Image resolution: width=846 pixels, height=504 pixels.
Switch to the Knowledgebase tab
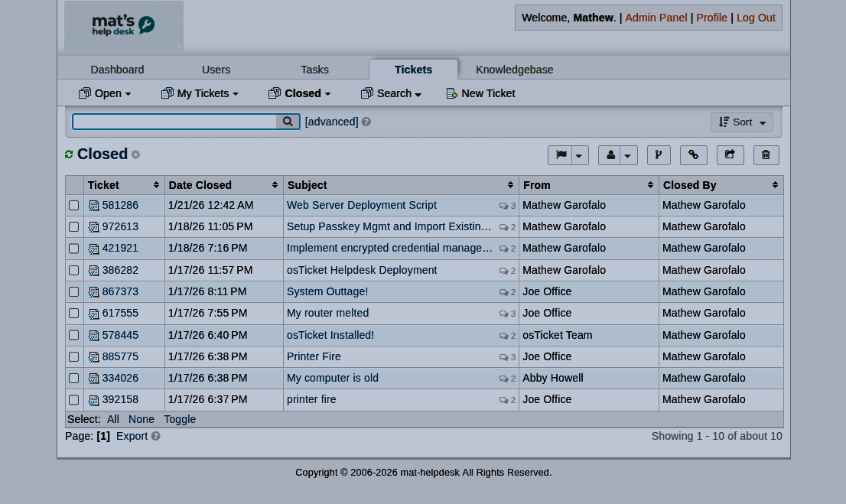click(x=514, y=70)
